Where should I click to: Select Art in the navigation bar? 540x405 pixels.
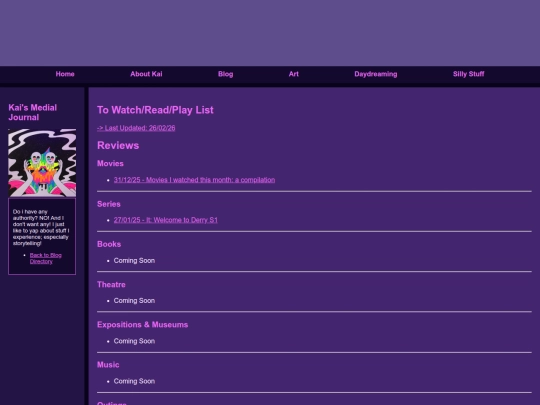(293, 74)
